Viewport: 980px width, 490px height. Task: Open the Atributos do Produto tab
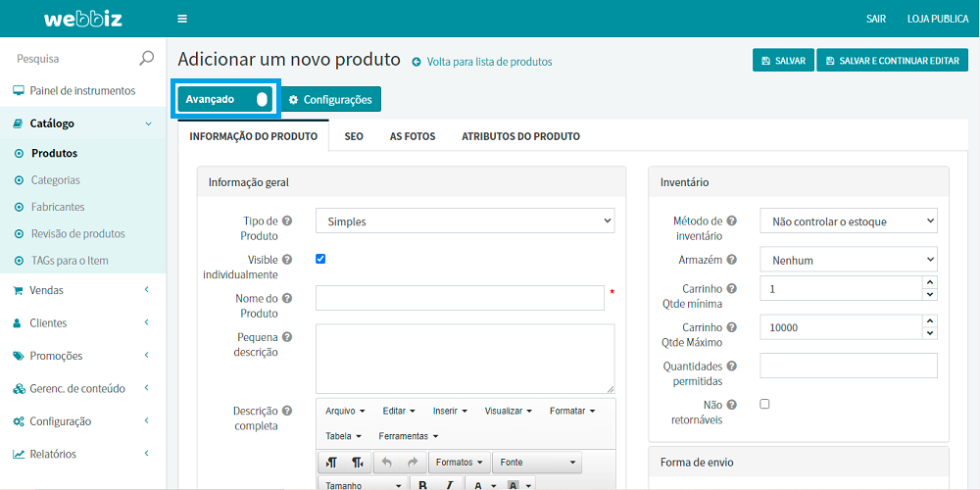tap(520, 136)
